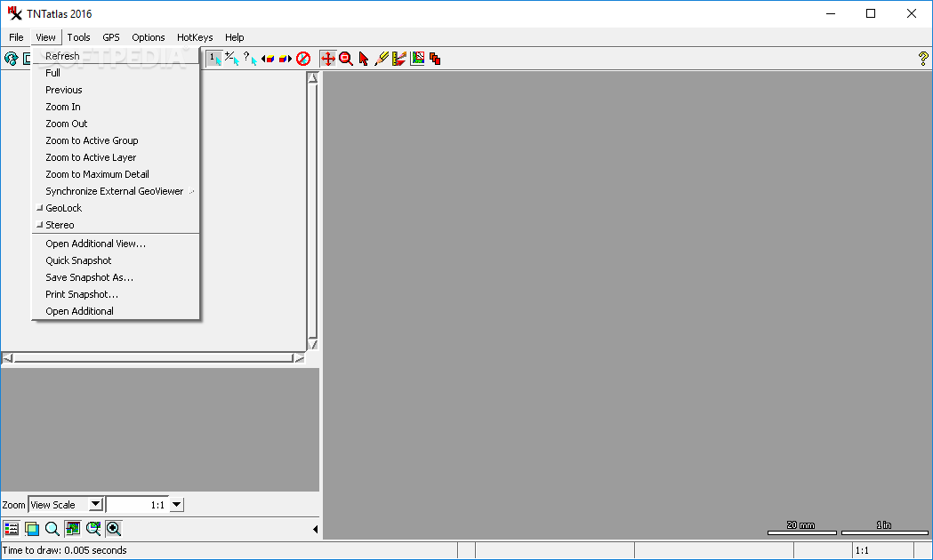
Task: Click the 20 mm scale bar
Action: (x=801, y=528)
